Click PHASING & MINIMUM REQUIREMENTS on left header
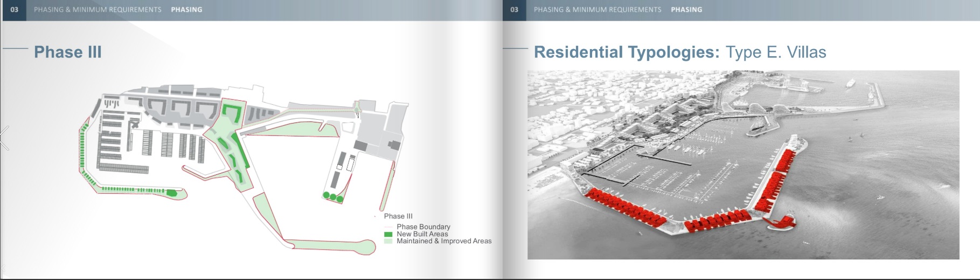Screen dimensions: 980x280 pos(98,10)
